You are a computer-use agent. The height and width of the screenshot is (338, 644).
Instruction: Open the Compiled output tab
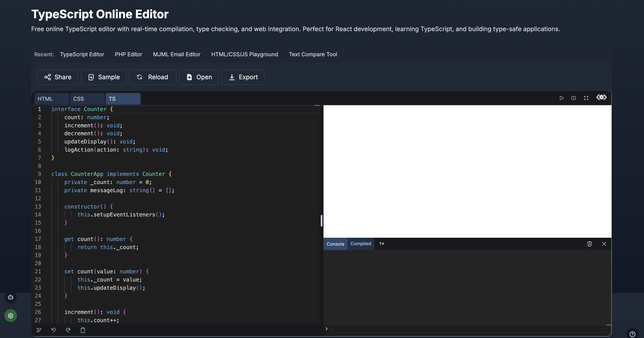360,244
